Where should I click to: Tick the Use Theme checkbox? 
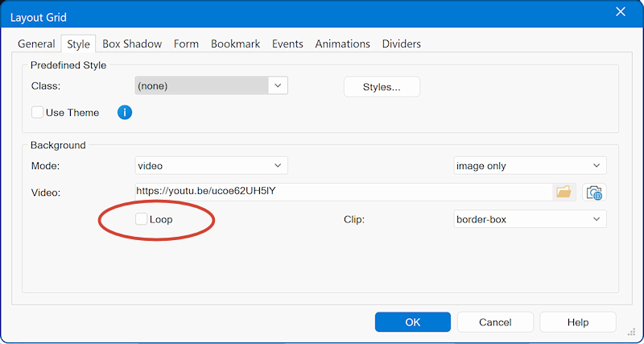click(x=37, y=112)
